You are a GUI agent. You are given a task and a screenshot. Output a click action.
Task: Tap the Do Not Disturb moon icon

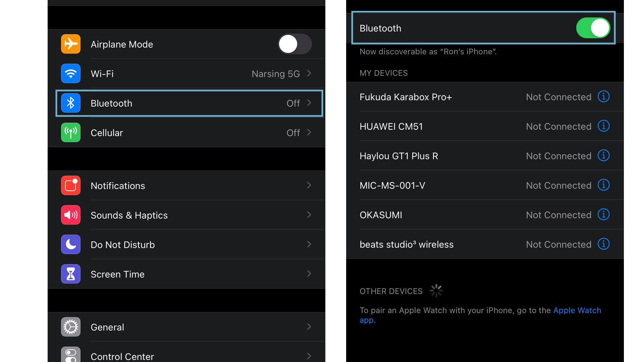[71, 244]
